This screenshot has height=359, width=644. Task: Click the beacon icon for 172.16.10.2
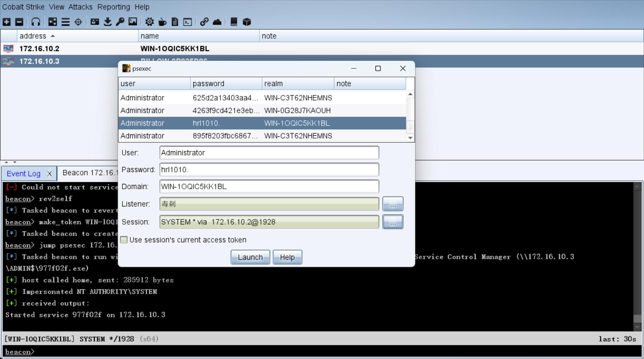[8, 49]
